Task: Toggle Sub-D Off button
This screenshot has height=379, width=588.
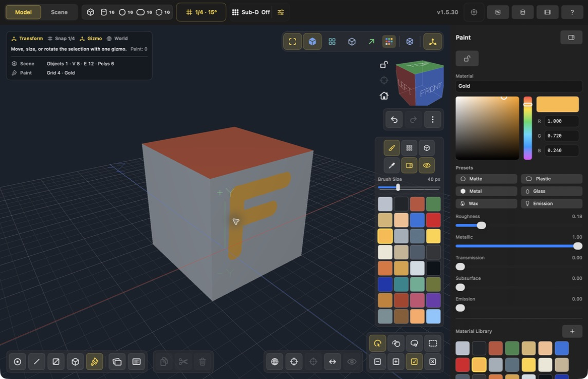Action: click(251, 12)
